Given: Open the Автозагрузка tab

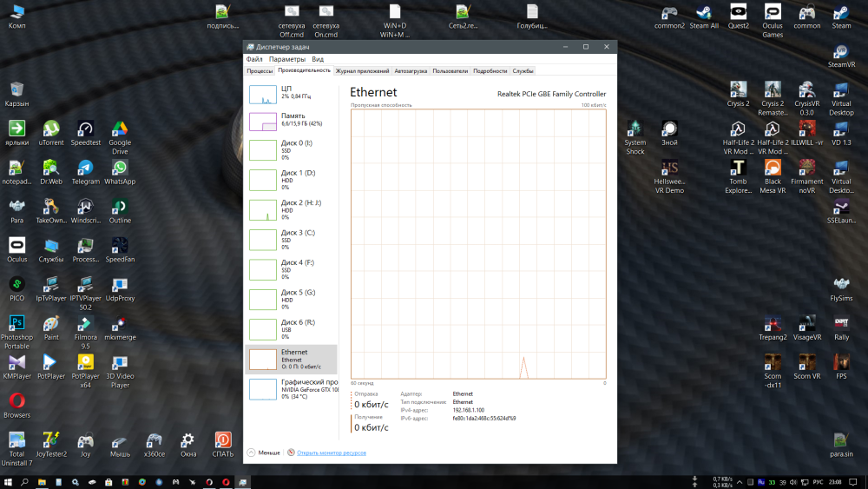Looking at the screenshot, I should pos(411,71).
